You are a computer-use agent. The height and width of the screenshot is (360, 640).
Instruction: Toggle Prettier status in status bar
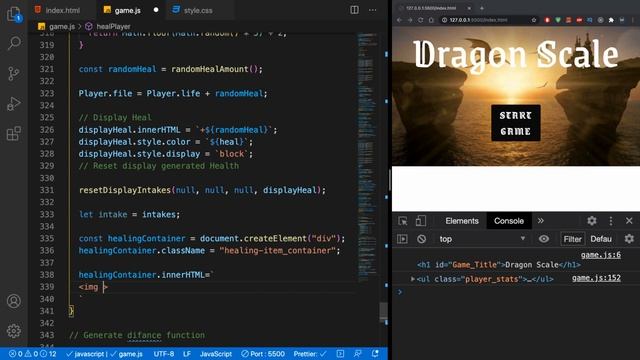click(310, 354)
